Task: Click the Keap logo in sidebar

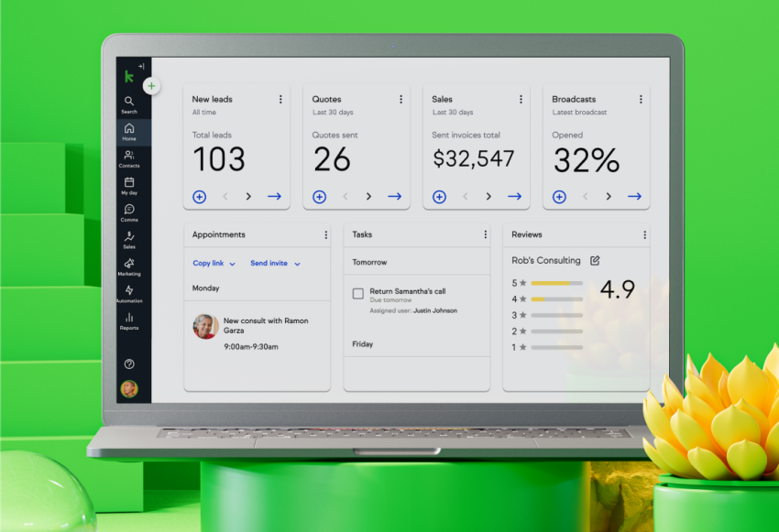Action: point(128,76)
